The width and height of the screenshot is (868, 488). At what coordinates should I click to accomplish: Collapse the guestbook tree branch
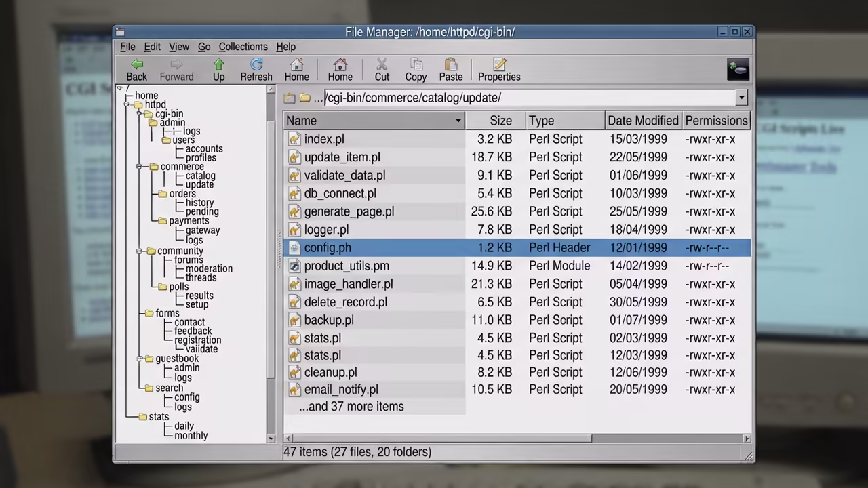click(x=140, y=359)
